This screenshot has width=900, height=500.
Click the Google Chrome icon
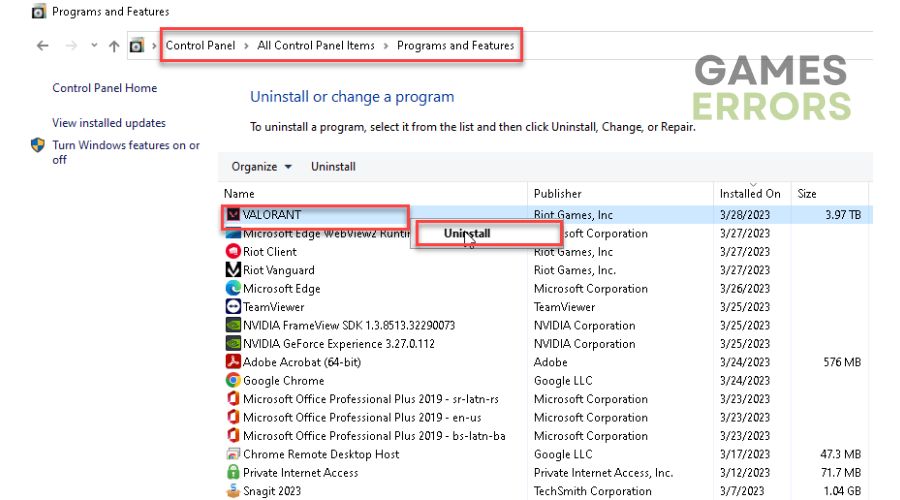(x=233, y=380)
